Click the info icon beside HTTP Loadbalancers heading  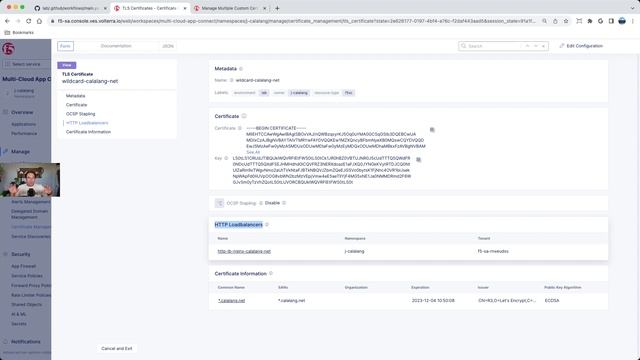coord(267,224)
